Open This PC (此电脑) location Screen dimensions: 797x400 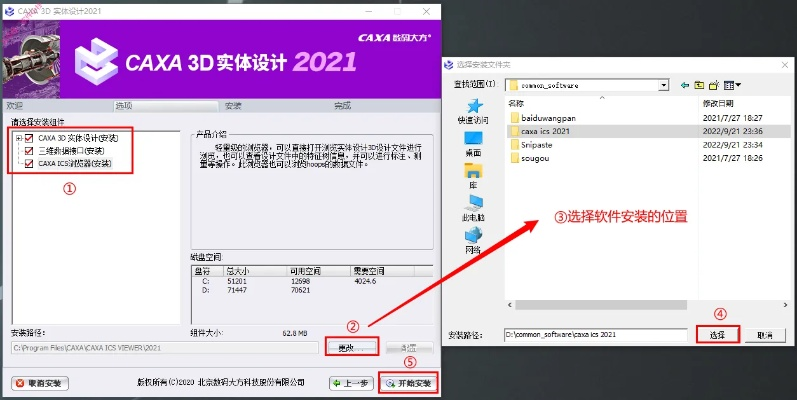pyautogui.click(x=473, y=208)
